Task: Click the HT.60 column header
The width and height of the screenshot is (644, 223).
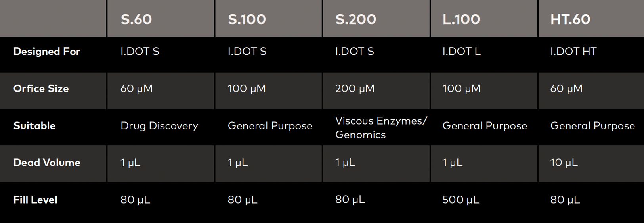Action: click(570, 19)
